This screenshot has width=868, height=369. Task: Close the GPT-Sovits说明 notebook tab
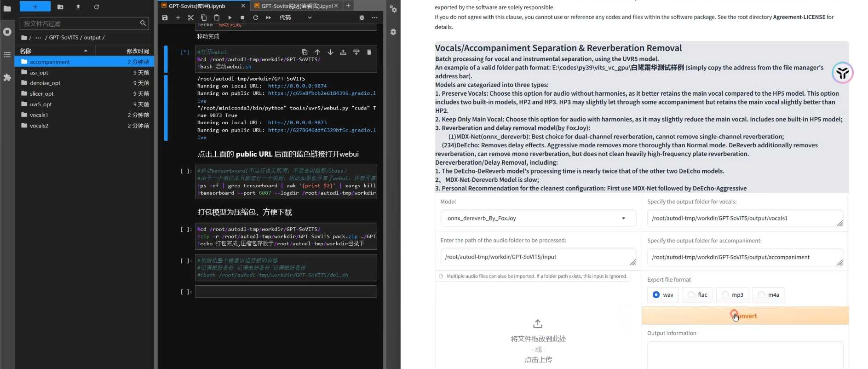[x=336, y=6]
